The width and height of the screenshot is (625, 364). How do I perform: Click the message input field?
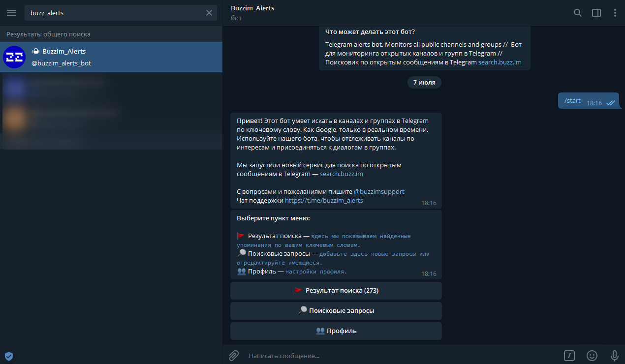tap(394, 355)
